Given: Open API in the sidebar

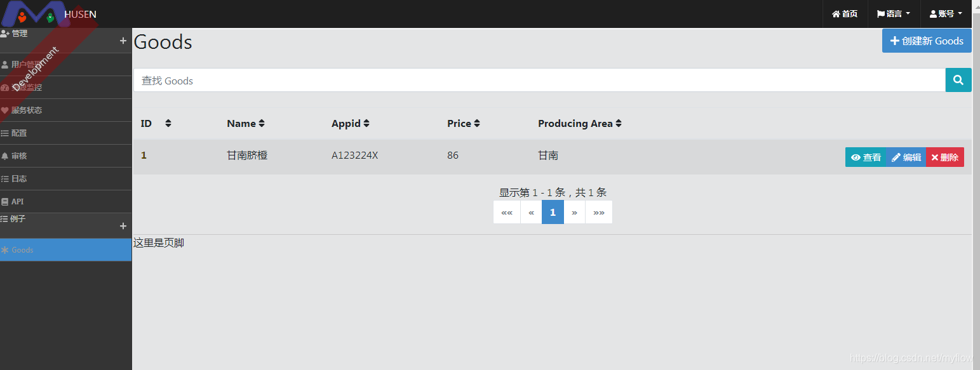Looking at the screenshot, I should click(x=66, y=202).
